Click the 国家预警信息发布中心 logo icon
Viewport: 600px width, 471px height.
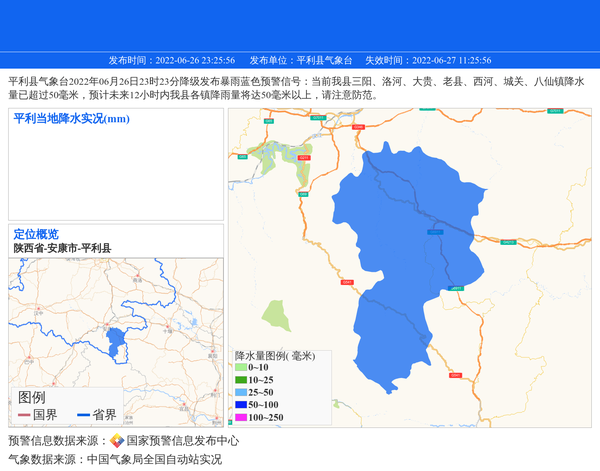pos(117,441)
